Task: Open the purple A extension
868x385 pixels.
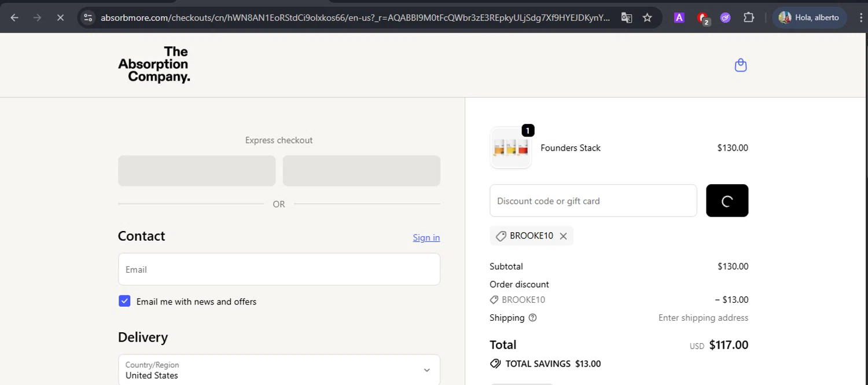Action: coord(679,17)
